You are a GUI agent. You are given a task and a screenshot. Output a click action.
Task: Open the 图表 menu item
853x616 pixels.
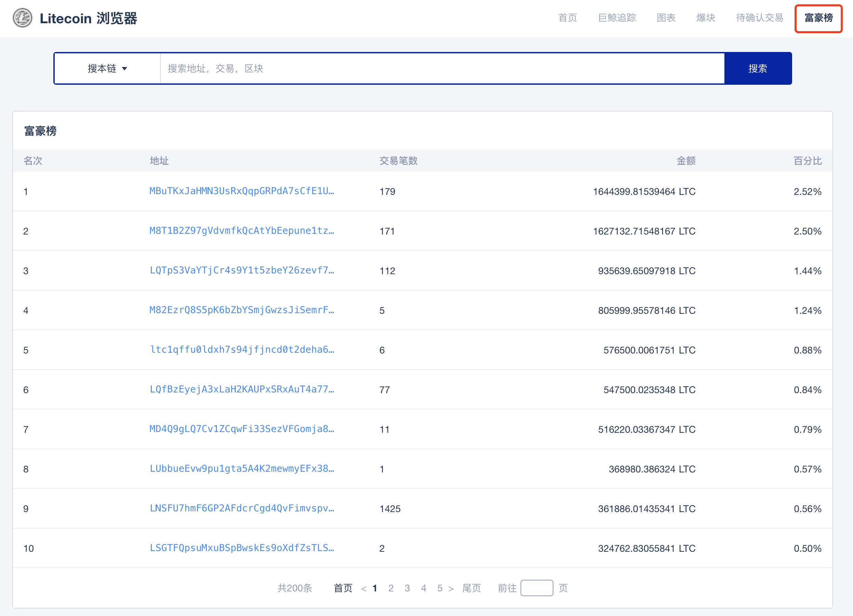(666, 18)
